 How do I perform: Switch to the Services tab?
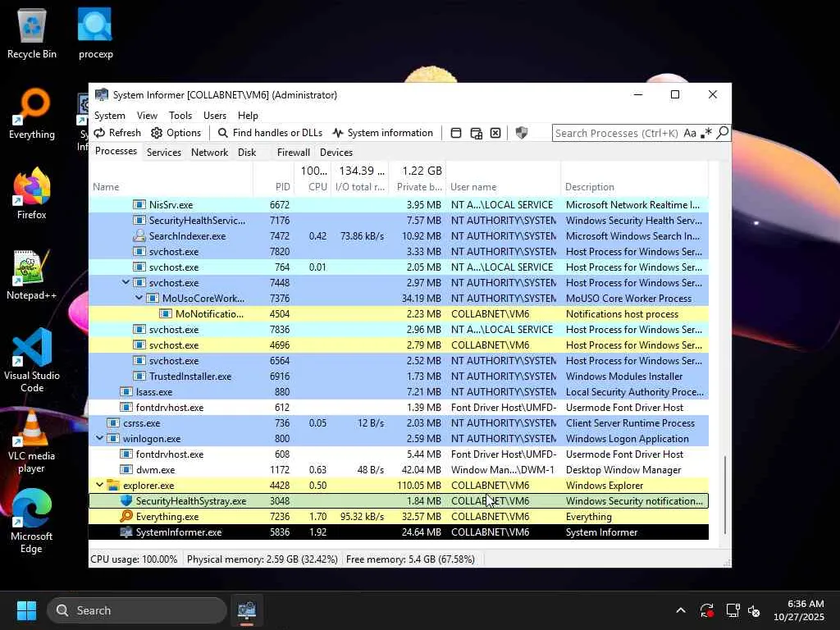(x=164, y=152)
